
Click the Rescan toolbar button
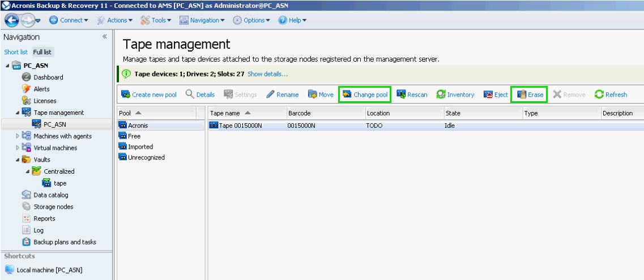pos(412,94)
